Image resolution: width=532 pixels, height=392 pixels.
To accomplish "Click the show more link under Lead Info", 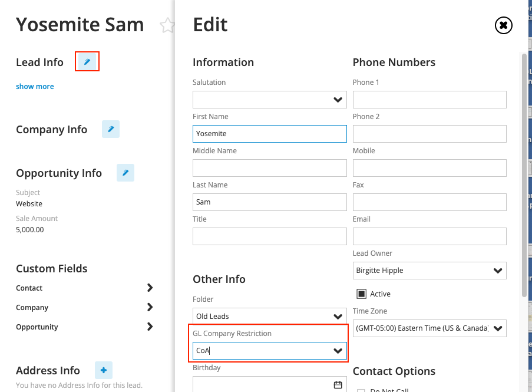I will (x=35, y=86).
